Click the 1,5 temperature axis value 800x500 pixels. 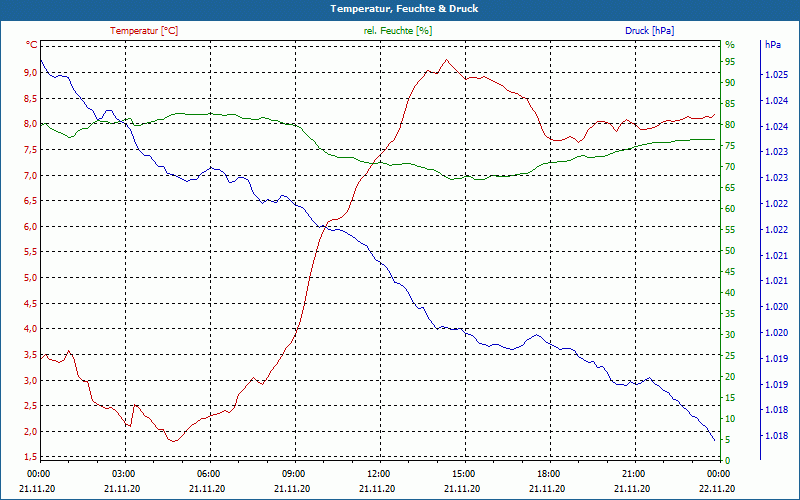click(31, 457)
